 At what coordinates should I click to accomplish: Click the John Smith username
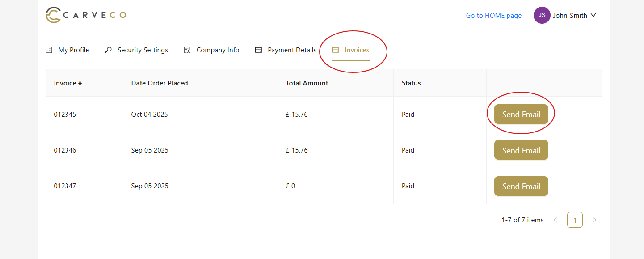pos(570,16)
